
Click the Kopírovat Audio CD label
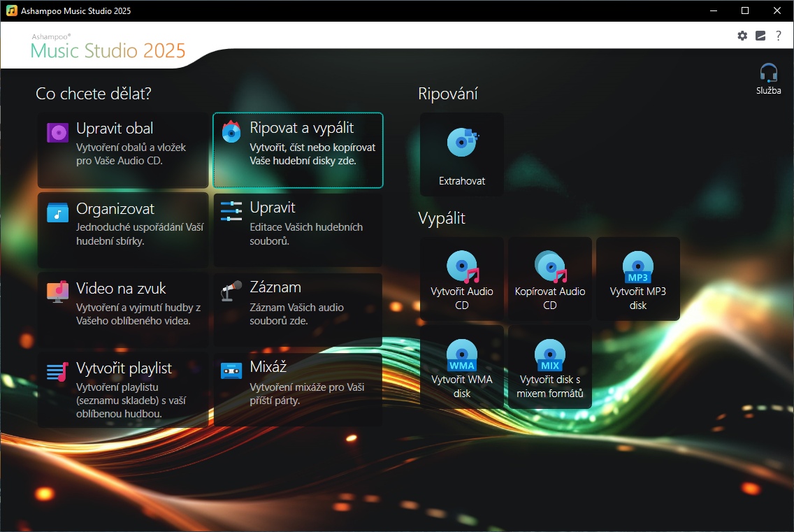(550, 298)
